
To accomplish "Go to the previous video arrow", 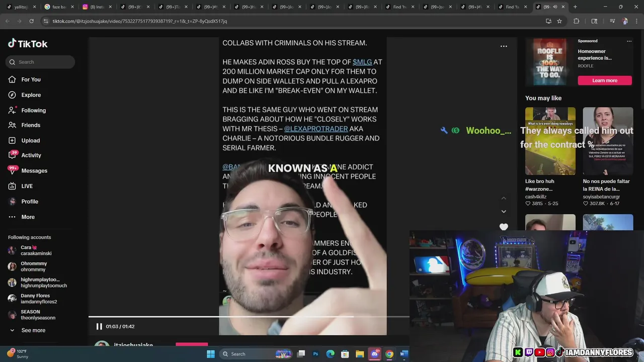I will point(504,198).
